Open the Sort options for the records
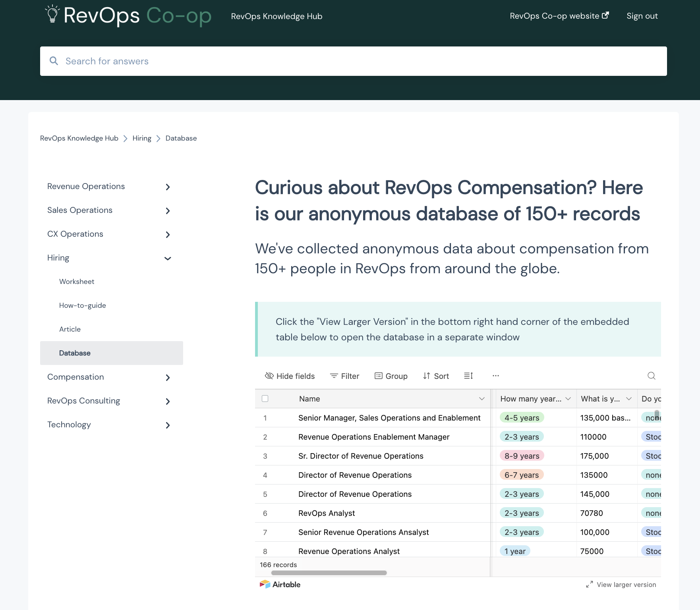This screenshot has width=700, height=610. pos(435,376)
